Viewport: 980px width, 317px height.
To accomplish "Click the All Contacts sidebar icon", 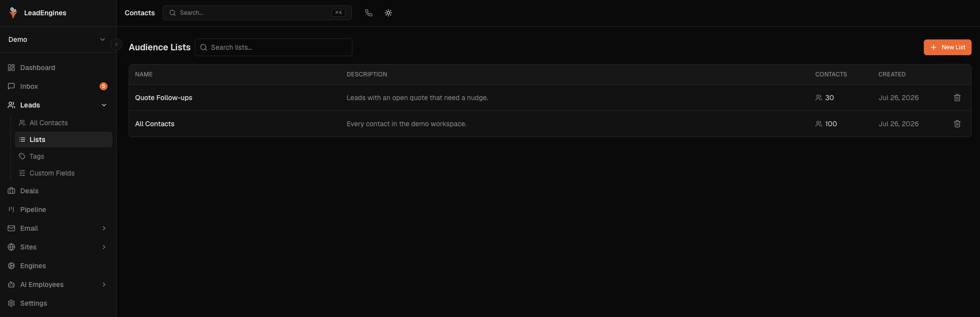I will tap(22, 123).
